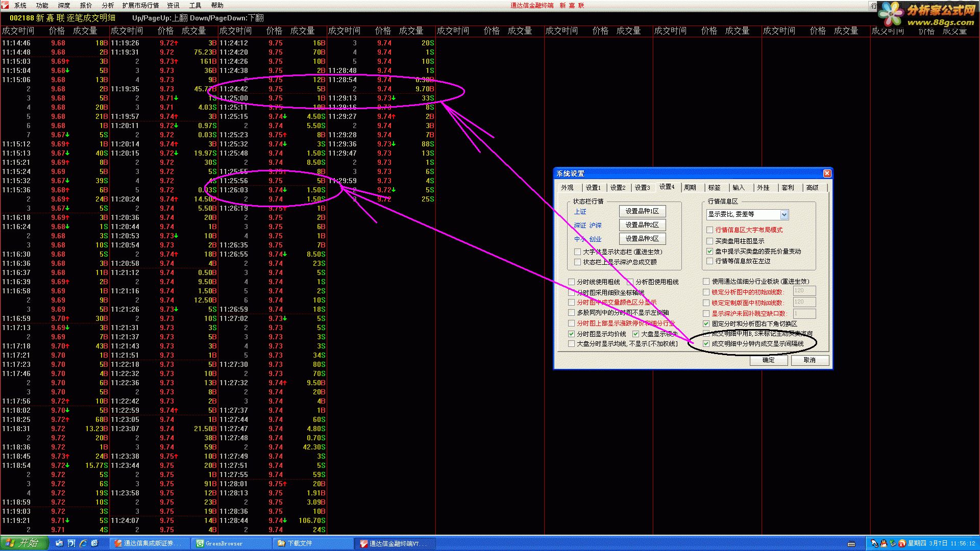Switch to the 周期 tab

pos(690,188)
